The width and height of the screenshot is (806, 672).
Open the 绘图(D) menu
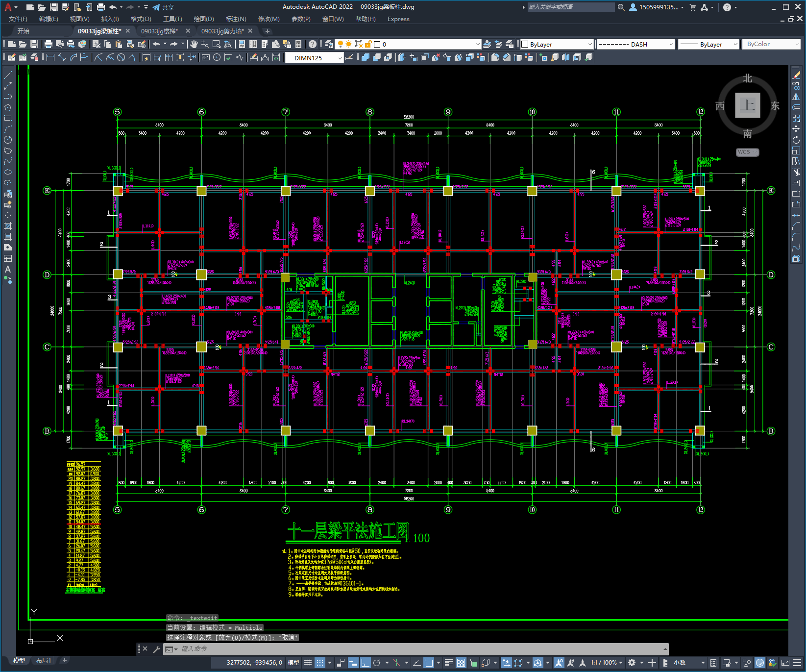click(x=204, y=19)
